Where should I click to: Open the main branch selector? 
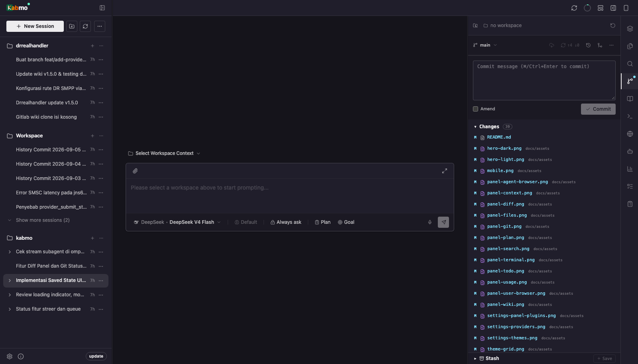[x=485, y=45]
